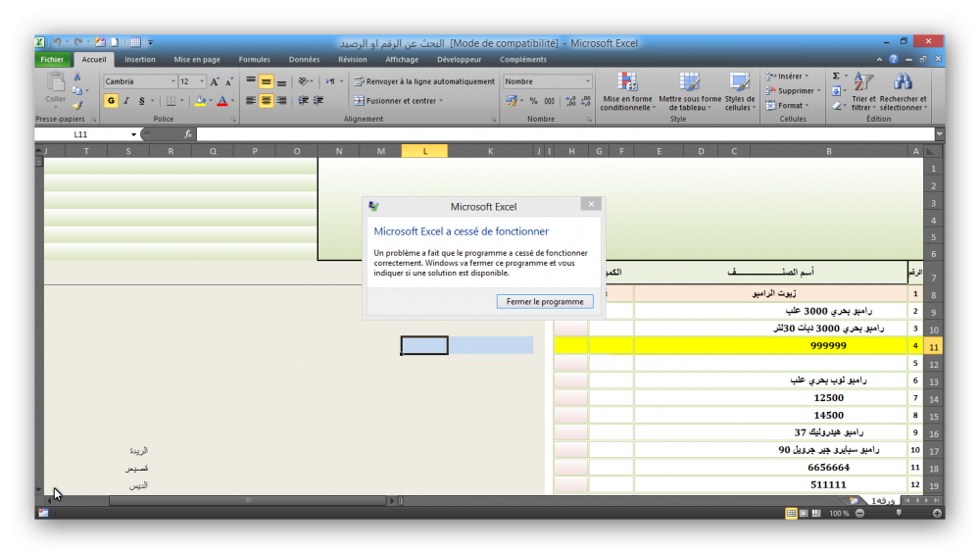The image size is (980, 554).
Task: Click the Copy icon in Presse-papiers
Action: (76, 90)
